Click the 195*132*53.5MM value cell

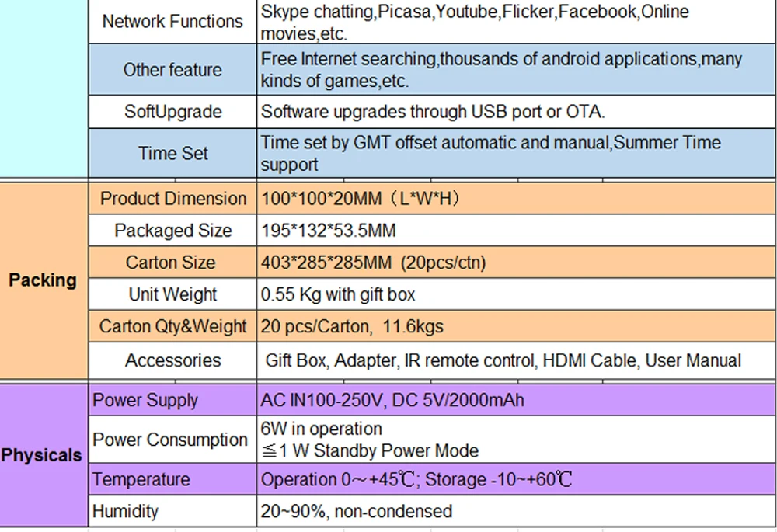[516, 231]
